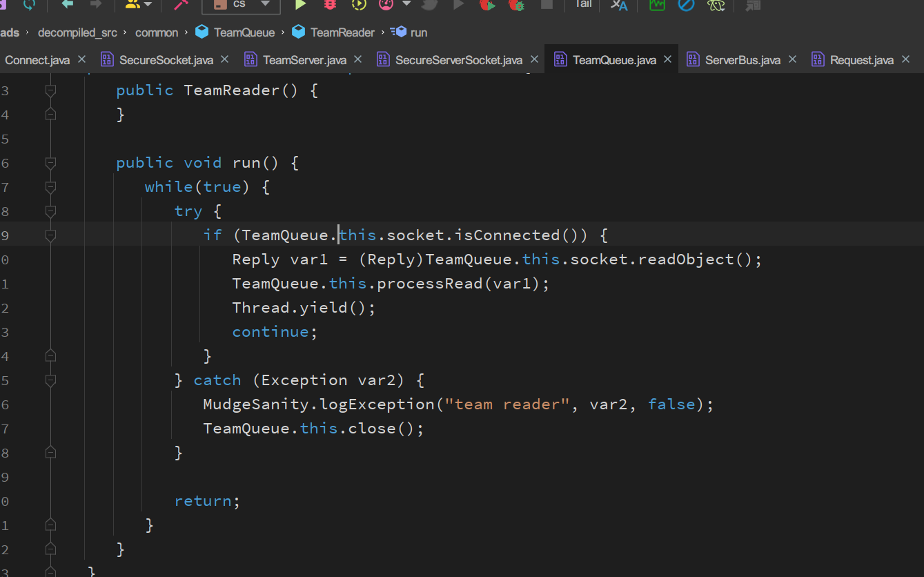Select TeamQueue class in breadcrumb bar
This screenshot has width=924, height=577.
point(235,32)
